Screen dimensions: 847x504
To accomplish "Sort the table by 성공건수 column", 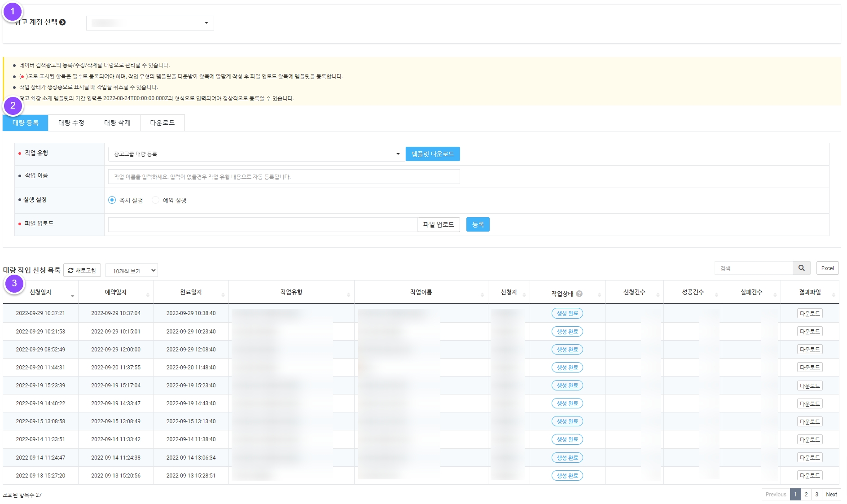I will [693, 292].
